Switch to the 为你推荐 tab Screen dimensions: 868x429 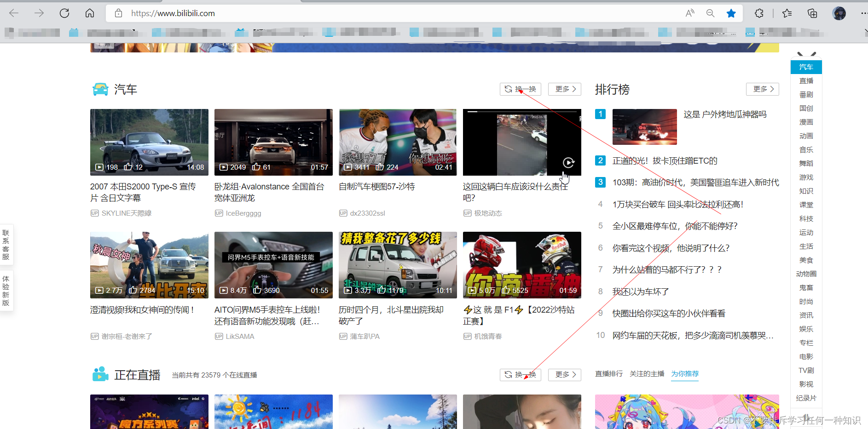tap(685, 374)
